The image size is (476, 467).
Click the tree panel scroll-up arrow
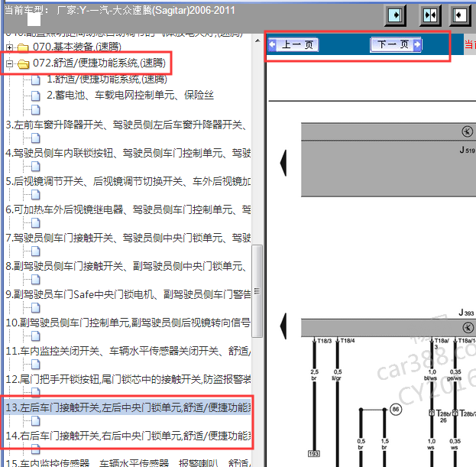click(257, 41)
